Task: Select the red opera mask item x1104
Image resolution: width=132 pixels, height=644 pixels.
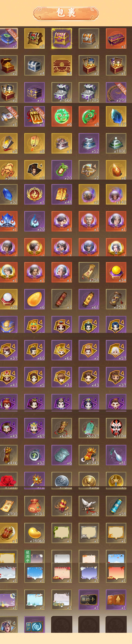Action: click(116, 428)
